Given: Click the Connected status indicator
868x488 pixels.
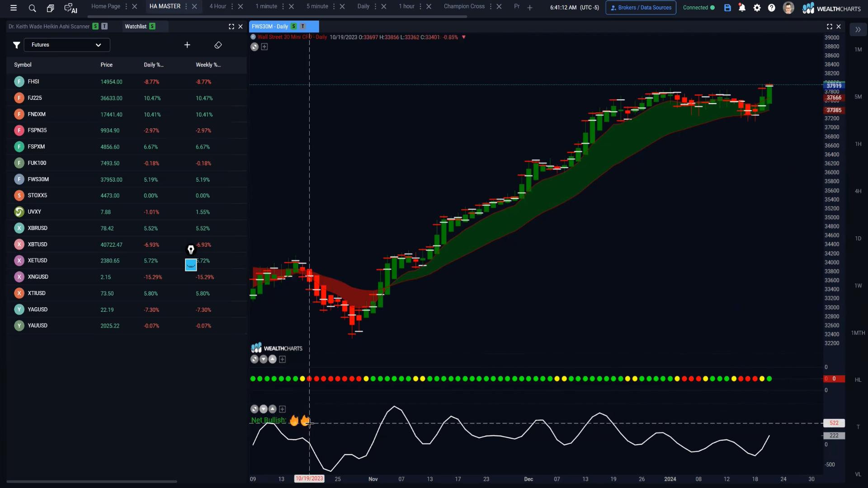Looking at the screenshot, I should (x=699, y=8).
